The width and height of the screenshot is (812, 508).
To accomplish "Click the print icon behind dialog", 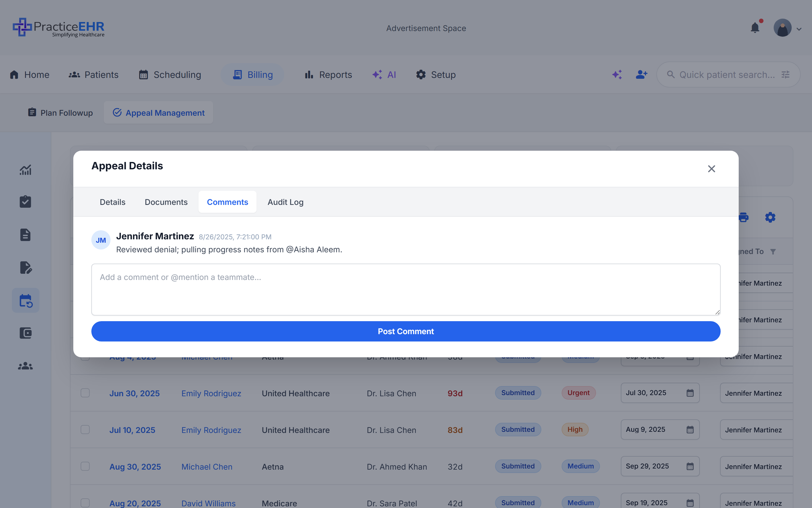I will coord(744,217).
